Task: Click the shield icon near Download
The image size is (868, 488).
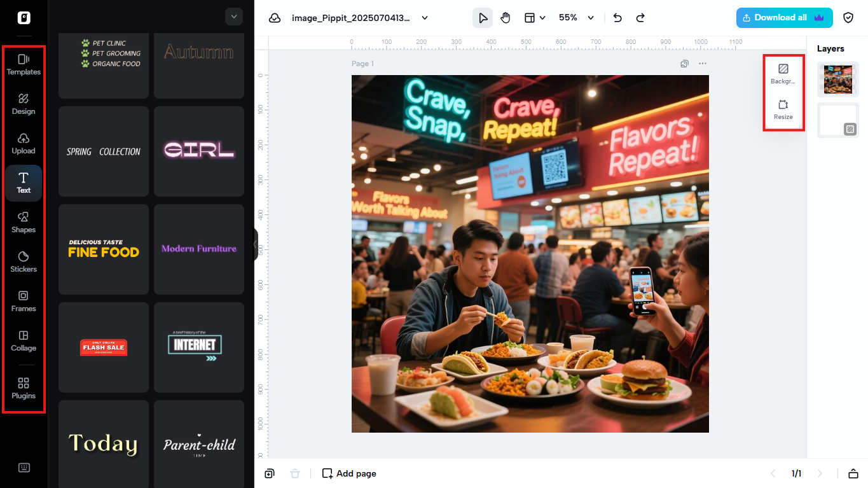Action: pyautogui.click(x=848, y=18)
